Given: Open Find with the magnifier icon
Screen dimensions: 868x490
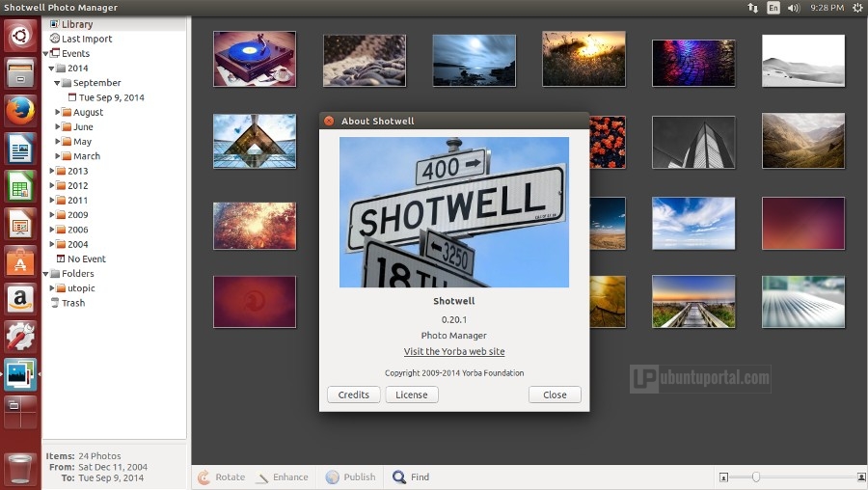Looking at the screenshot, I should pos(399,477).
